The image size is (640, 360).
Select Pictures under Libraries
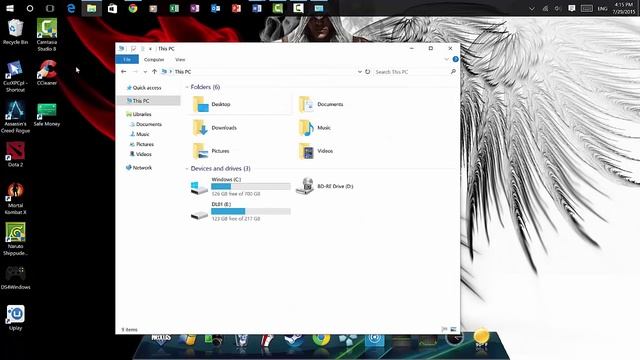[x=142, y=144]
